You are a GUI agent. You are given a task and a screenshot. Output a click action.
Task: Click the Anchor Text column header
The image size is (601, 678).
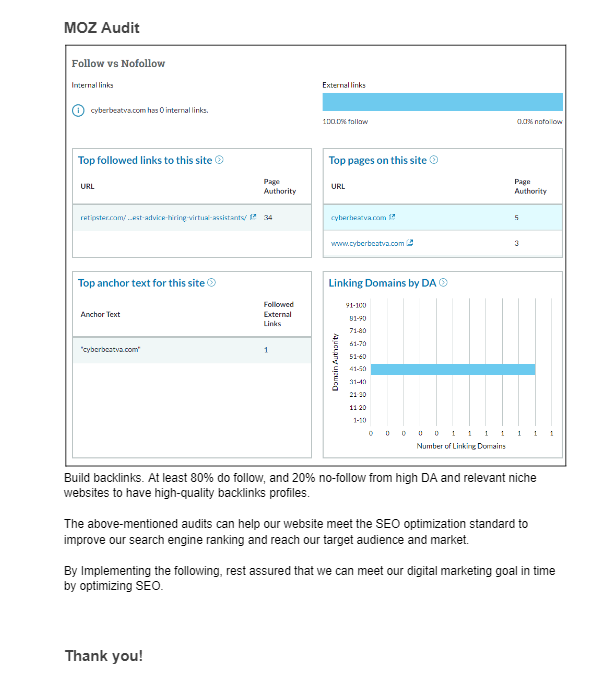[100, 314]
